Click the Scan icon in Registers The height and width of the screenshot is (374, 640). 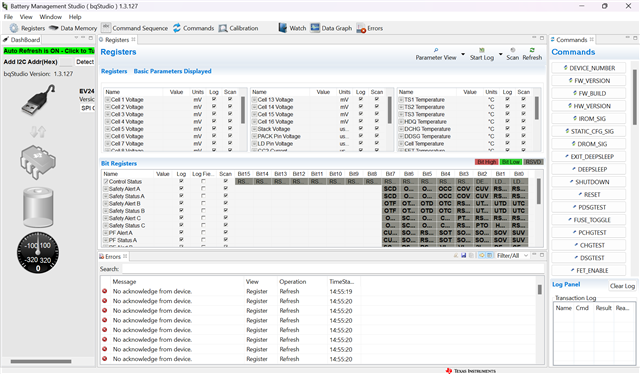[x=513, y=50]
